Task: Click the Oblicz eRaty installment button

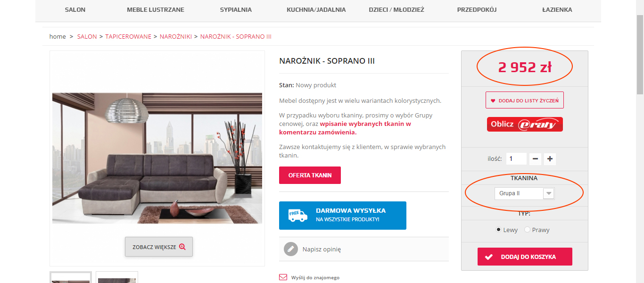Action: click(x=525, y=124)
